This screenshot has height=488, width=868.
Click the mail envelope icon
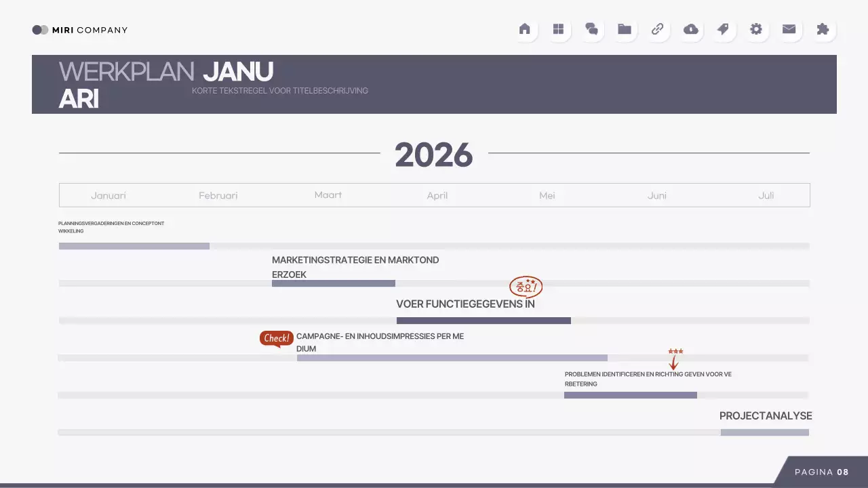pyautogui.click(x=789, y=29)
